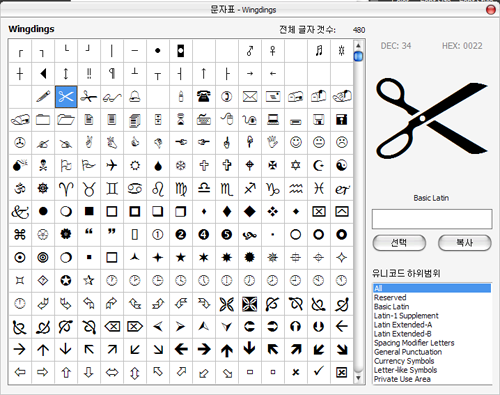Select the selected scissors glyph
The height and width of the screenshot is (395, 500).
point(66,97)
